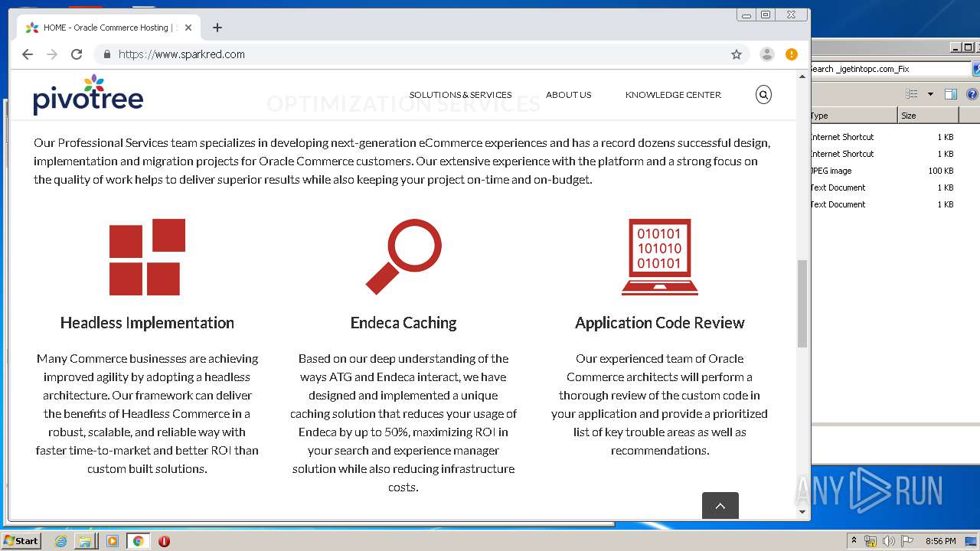This screenshot has height=551, width=980.
Task: Click the Headless Implementation heading
Action: [147, 323]
